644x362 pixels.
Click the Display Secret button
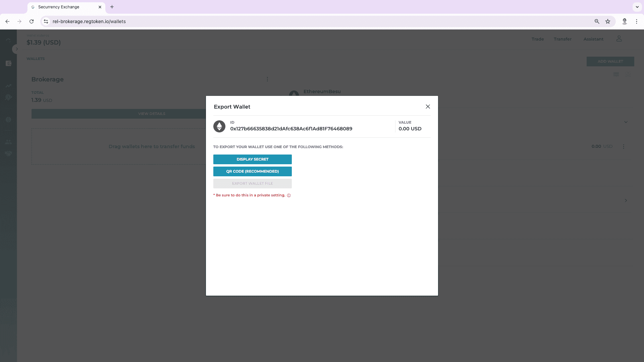coord(252,159)
